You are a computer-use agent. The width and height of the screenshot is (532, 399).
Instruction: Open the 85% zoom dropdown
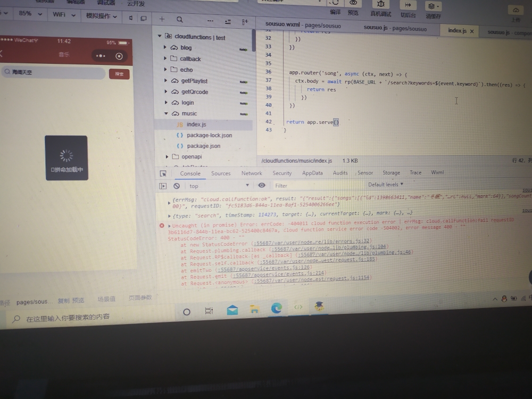(30, 14)
